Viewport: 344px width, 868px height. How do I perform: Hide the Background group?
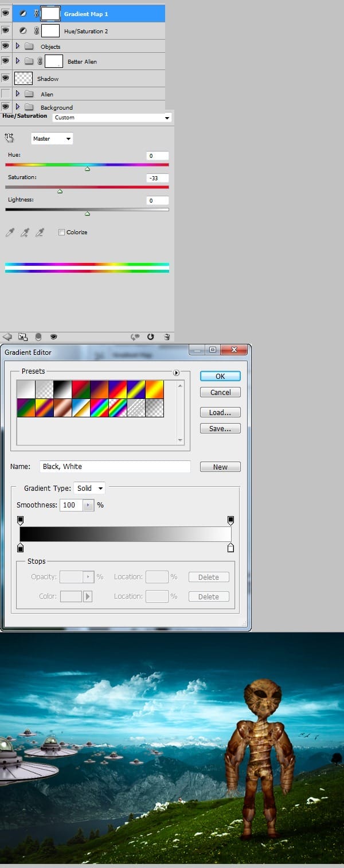(x=6, y=107)
